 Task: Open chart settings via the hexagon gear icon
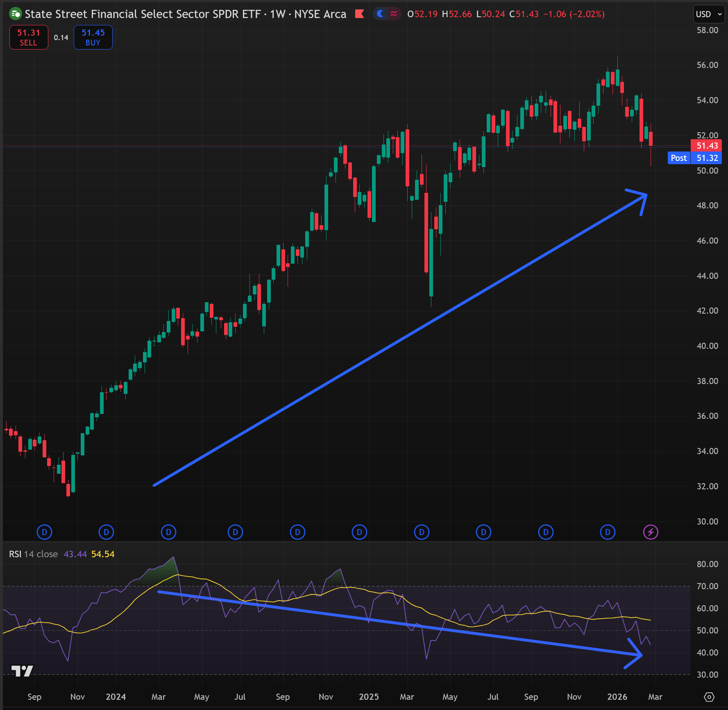709,696
